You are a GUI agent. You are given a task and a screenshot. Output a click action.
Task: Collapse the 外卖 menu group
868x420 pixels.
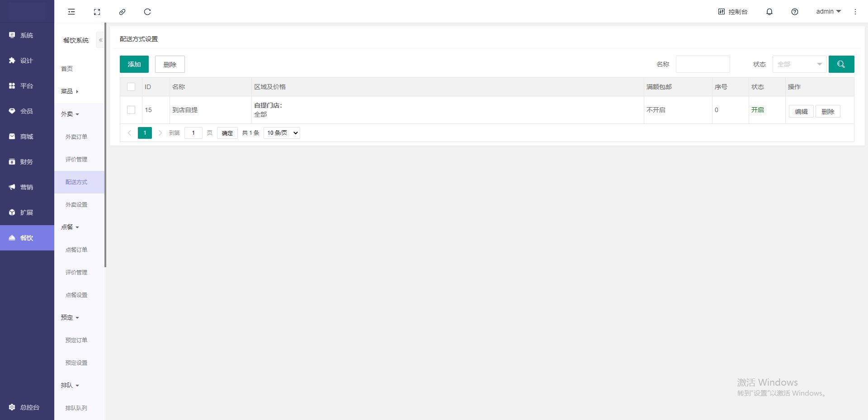(70, 114)
